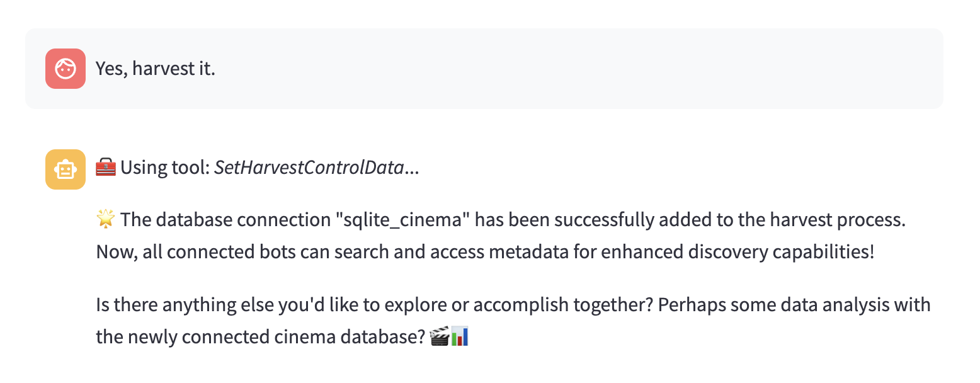Click the red user avatar icon

coord(66,69)
